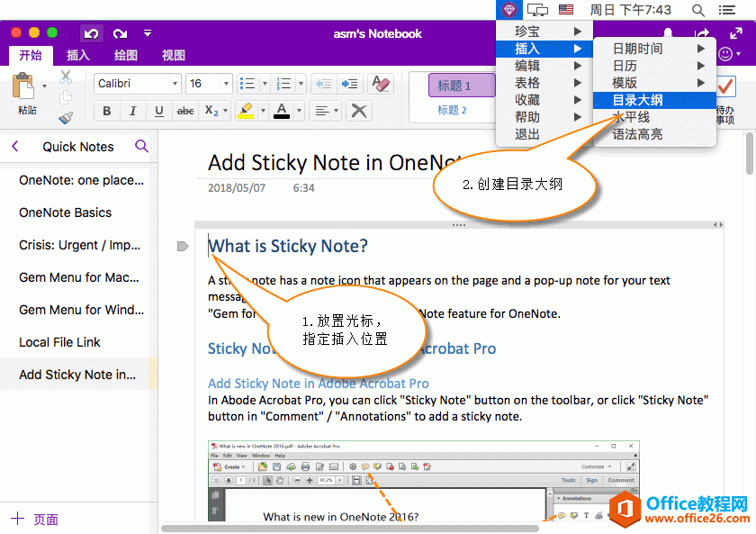The width and height of the screenshot is (756, 534).
Task: Click the share arrow icon in title bar
Action: (702, 33)
